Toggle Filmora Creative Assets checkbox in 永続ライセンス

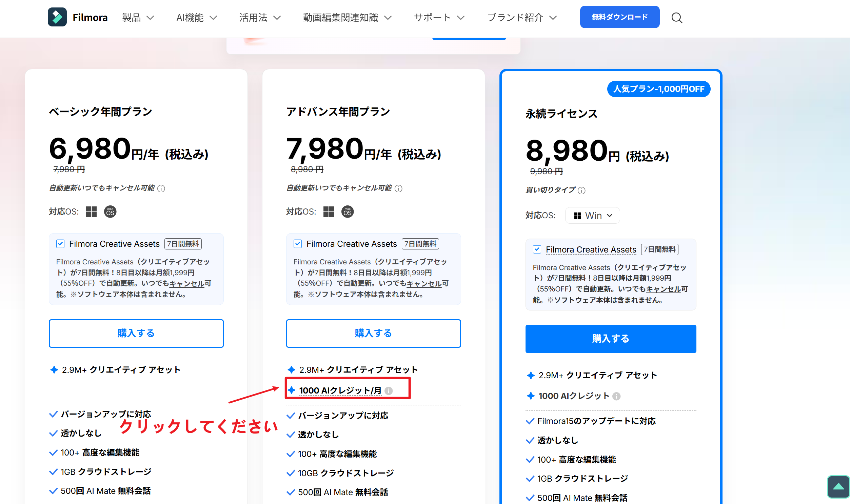point(537,249)
